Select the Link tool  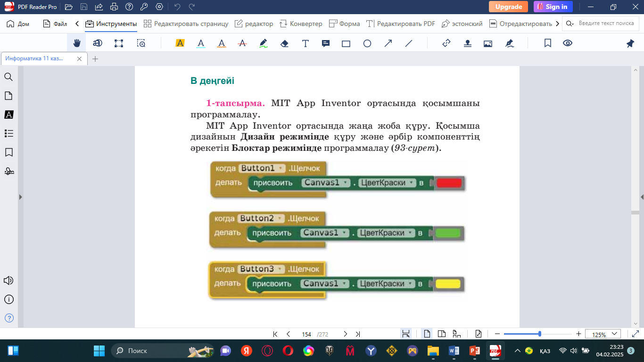point(446,43)
